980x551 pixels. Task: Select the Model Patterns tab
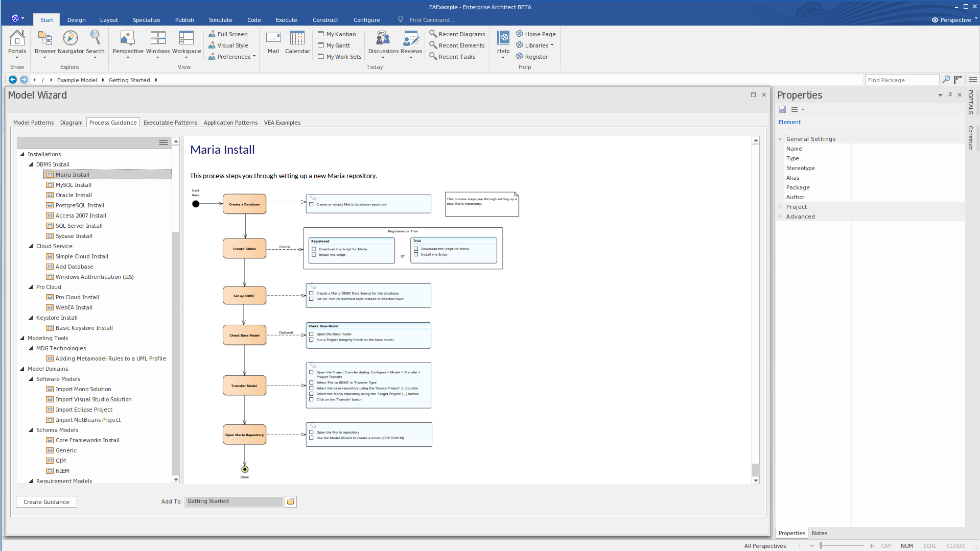click(33, 123)
